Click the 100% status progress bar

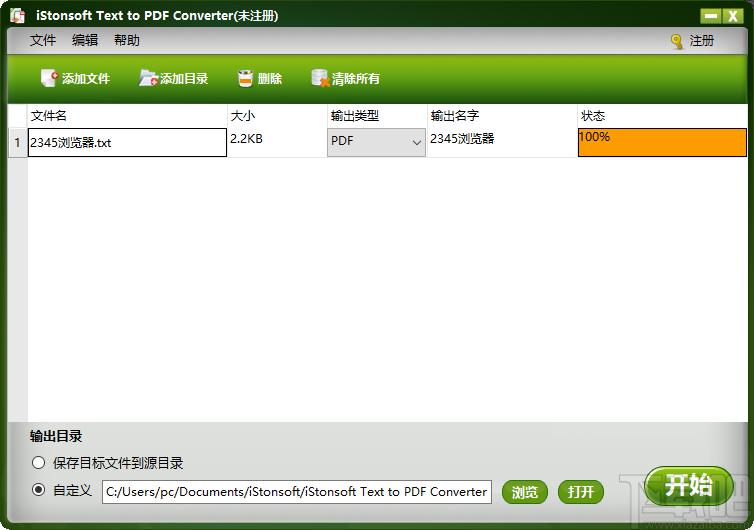662,142
